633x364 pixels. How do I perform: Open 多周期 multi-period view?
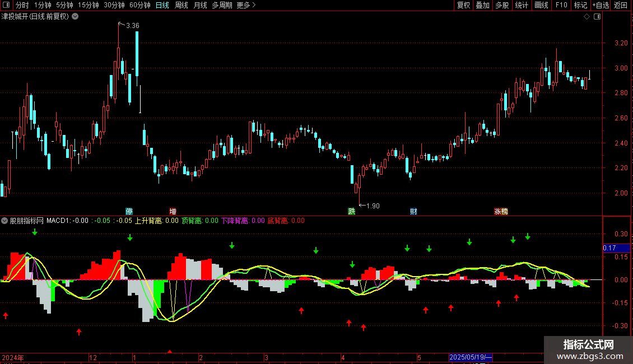(x=222, y=5)
